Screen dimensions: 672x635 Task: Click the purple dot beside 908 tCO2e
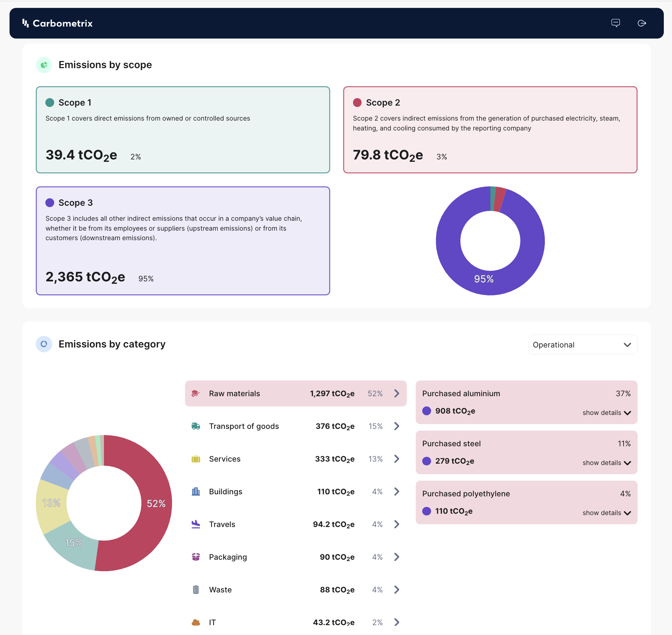pyautogui.click(x=427, y=411)
